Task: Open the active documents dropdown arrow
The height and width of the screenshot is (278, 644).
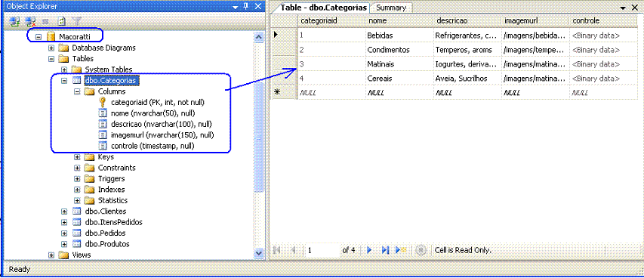Action: click(x=623, y=8)
